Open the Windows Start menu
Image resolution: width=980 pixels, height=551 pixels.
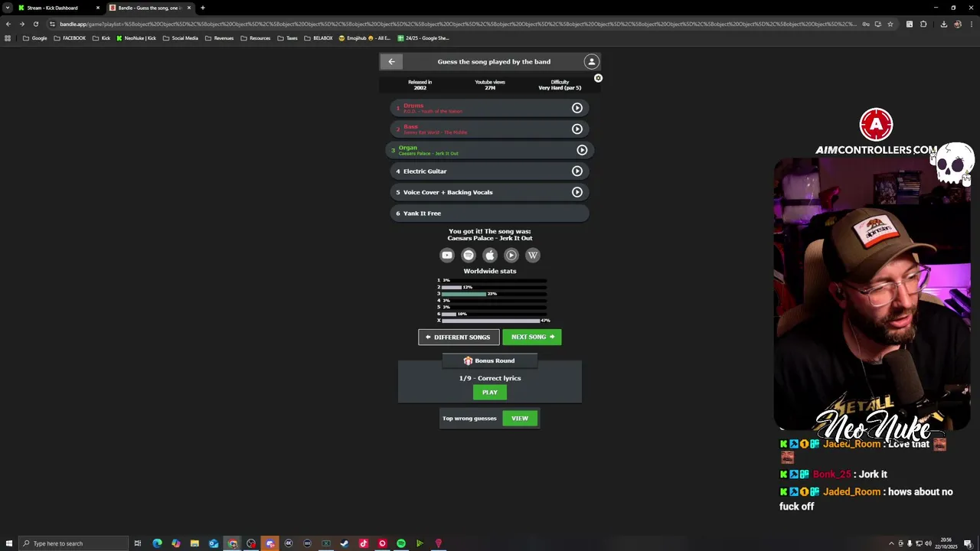click(x=8, y=543)
